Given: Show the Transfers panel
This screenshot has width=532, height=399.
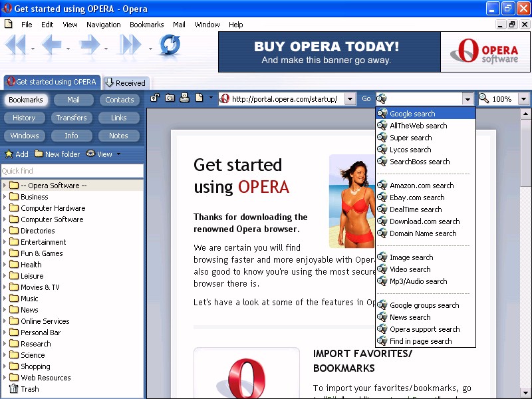Looking at the screenshot, I should [71, 118].
